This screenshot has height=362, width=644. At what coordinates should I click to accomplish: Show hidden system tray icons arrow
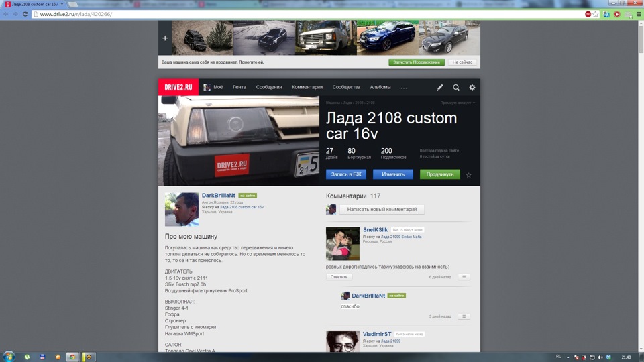pyautogui.click(x=568, y=357)
